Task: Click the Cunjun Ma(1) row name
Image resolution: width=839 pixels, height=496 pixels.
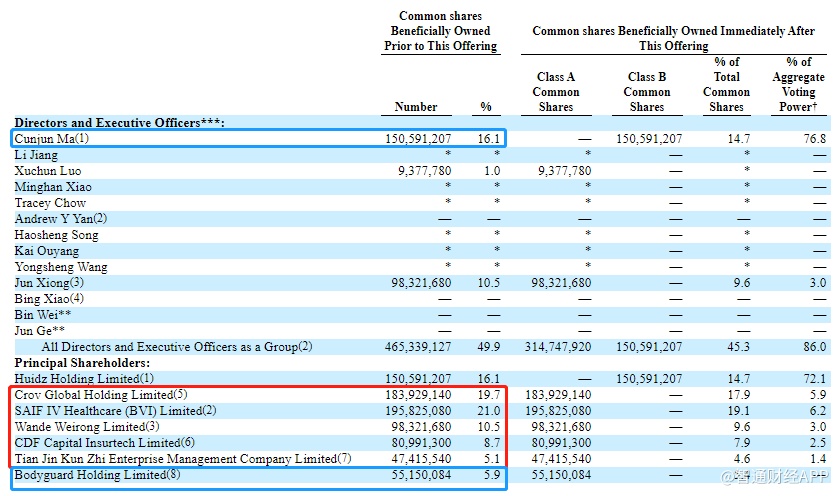Action: [x=52, y=139]
